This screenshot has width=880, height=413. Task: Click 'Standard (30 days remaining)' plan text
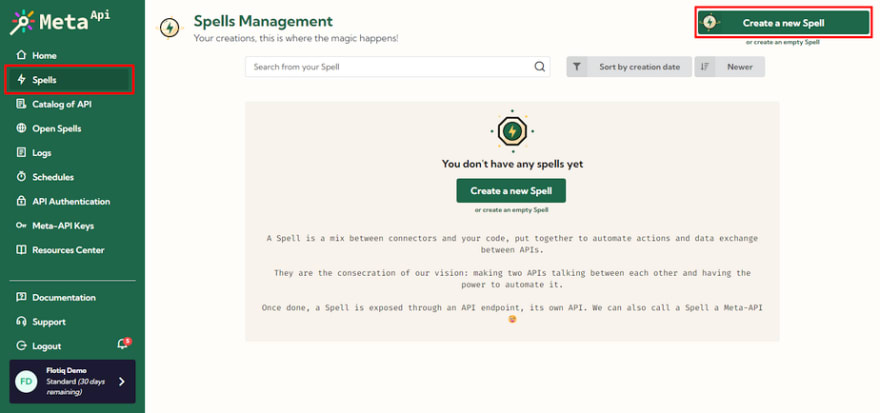(x=74, y=386)
